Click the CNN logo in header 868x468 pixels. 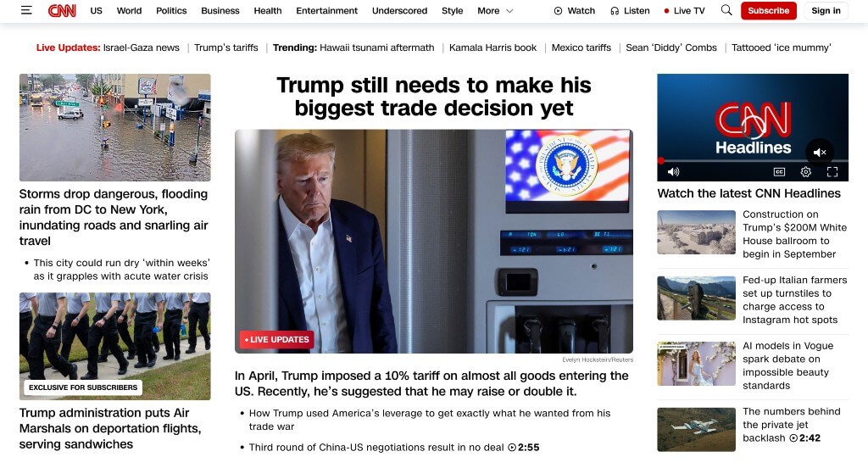click(x=62, y=10)
